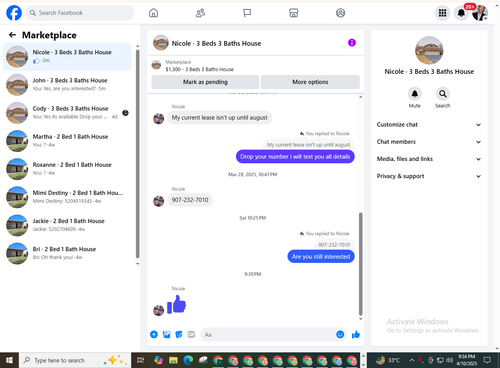The width and height of the screenshot is (500, 368).
Task: Open the Roxanne - 2 Bed 1 Bath House chat
Action: tap(67, 169)
